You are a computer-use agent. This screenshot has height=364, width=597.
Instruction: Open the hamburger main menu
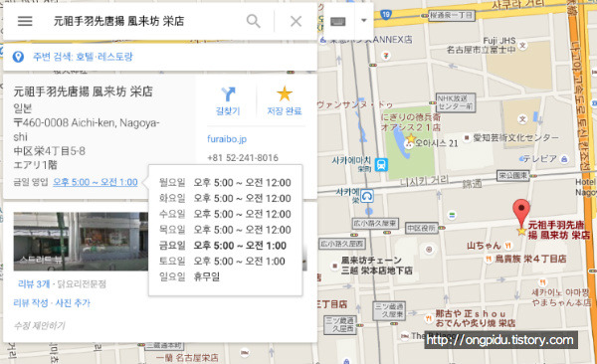pos(25,21)
